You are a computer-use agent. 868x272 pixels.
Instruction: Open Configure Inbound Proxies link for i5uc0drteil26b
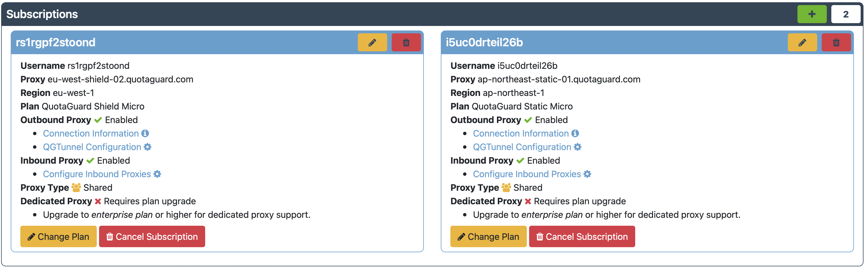pos(527,174)
